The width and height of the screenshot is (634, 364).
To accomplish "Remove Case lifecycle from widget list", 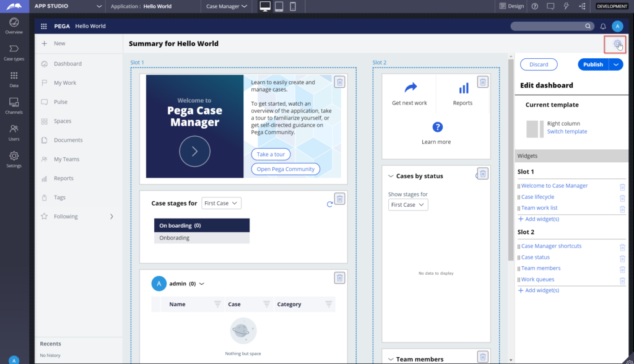I will [622, 198].
